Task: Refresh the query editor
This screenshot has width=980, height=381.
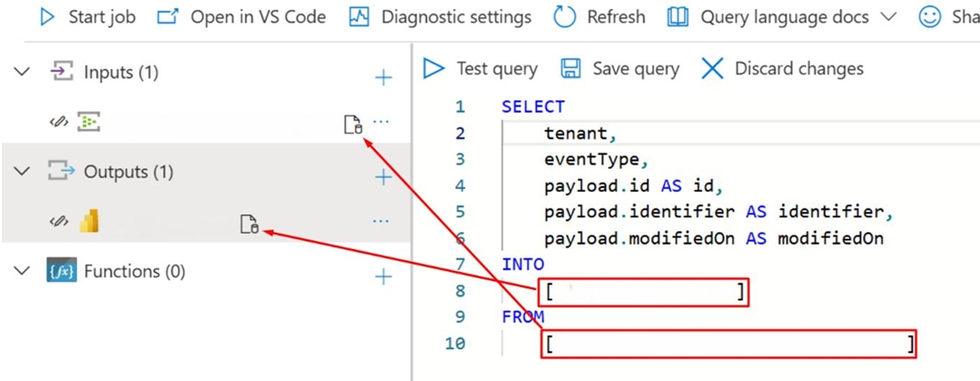Action: [599, 17]
